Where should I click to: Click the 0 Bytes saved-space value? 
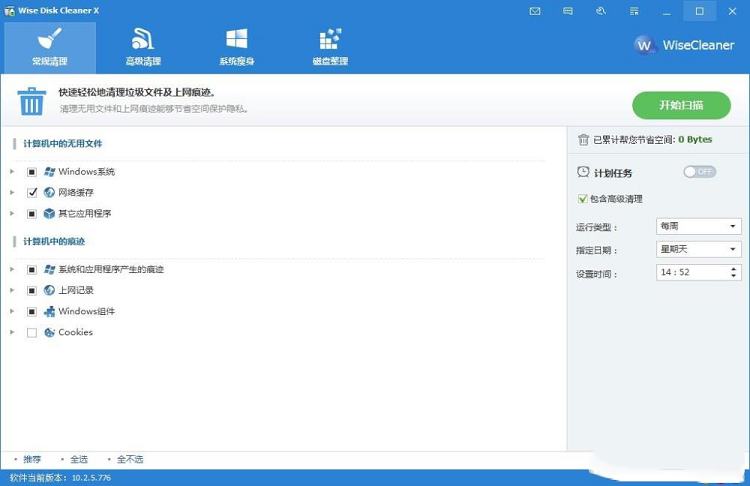(x=695, y=140)
